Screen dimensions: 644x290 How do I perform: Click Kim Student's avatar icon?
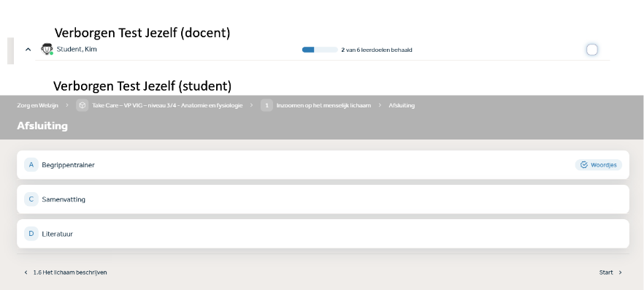(x=47, y=49)
